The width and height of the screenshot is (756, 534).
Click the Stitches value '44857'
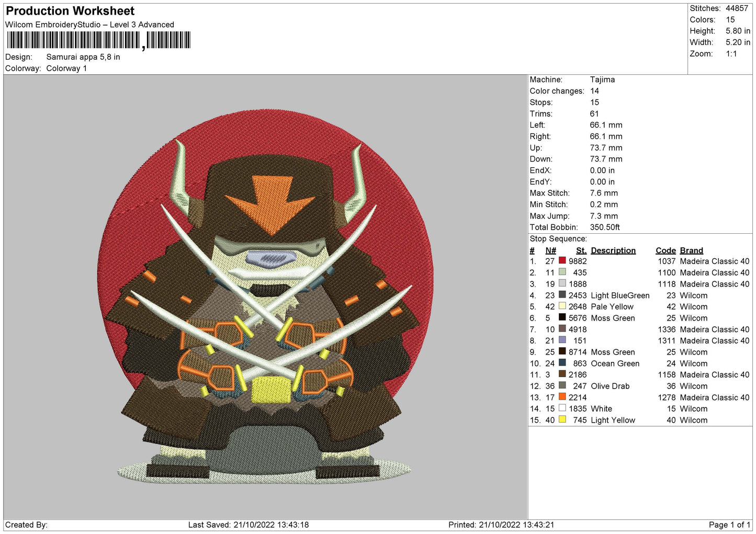[737, 8]
